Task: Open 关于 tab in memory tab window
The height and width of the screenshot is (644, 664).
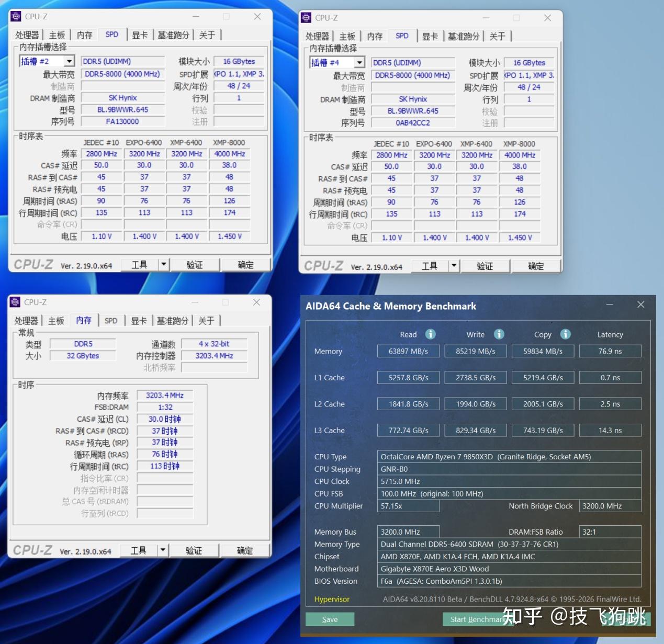Action: tap(206, 321)
